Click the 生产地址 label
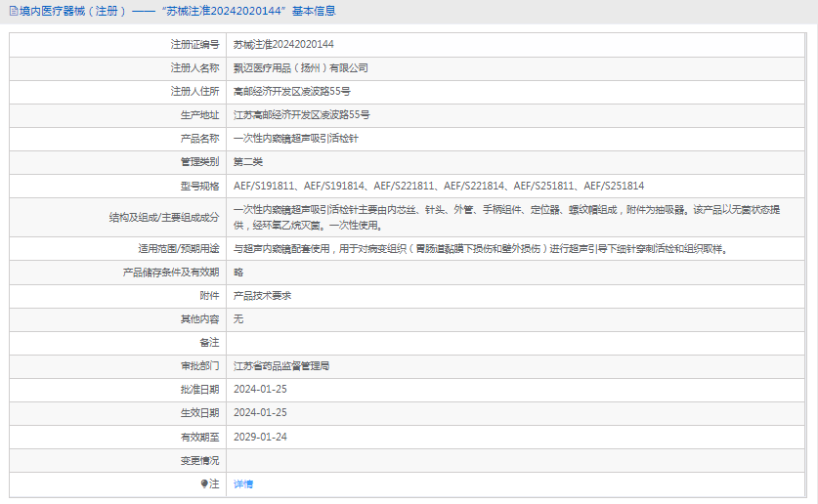The height and width of the screenshot is (504, 818). click(x=199, y=115)
